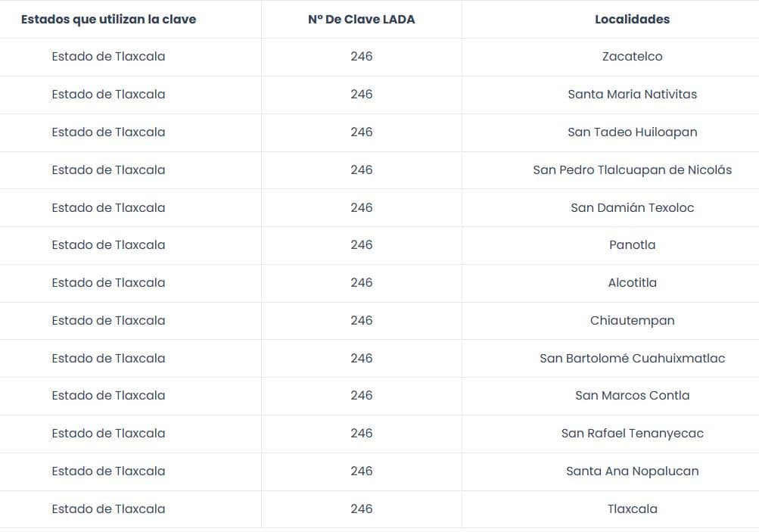This screenshot has width=759, height=532.
Task: Select the Tlaxcala locality in last row
Action: (x=632, y=509)
